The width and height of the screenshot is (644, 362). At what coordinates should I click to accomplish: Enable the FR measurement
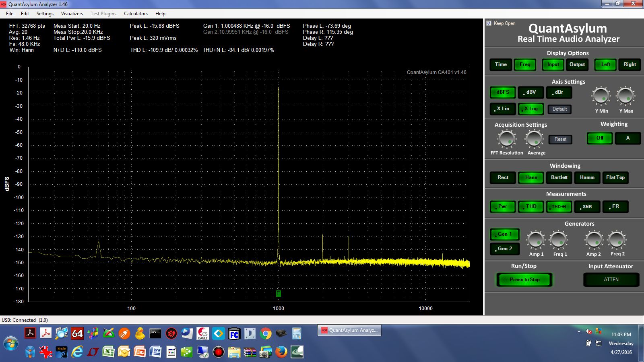pos(615,206)
